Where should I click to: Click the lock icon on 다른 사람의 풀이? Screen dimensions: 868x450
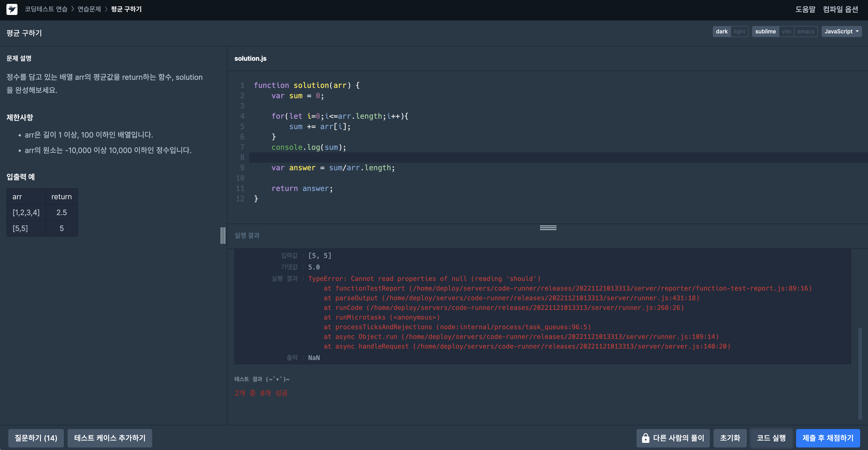click(x=645, y=438)
